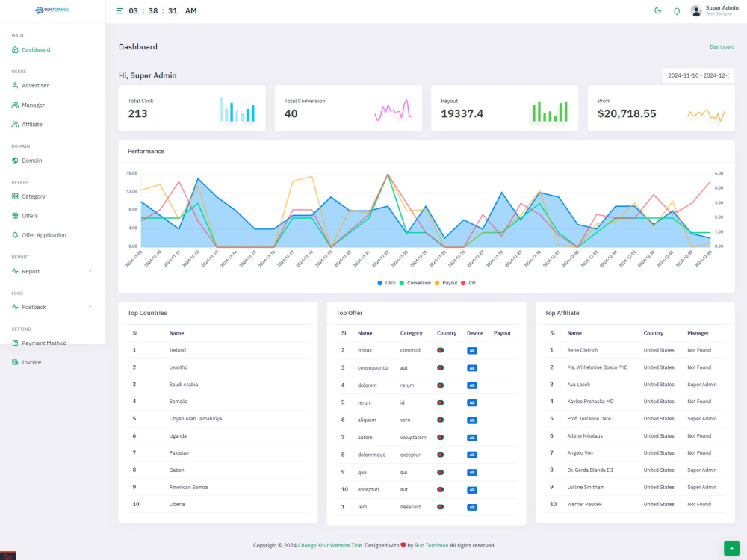This screenshot has height=560, width=747.
Task: Click the Payment Method icon
Action: click(x=15, y=343)
